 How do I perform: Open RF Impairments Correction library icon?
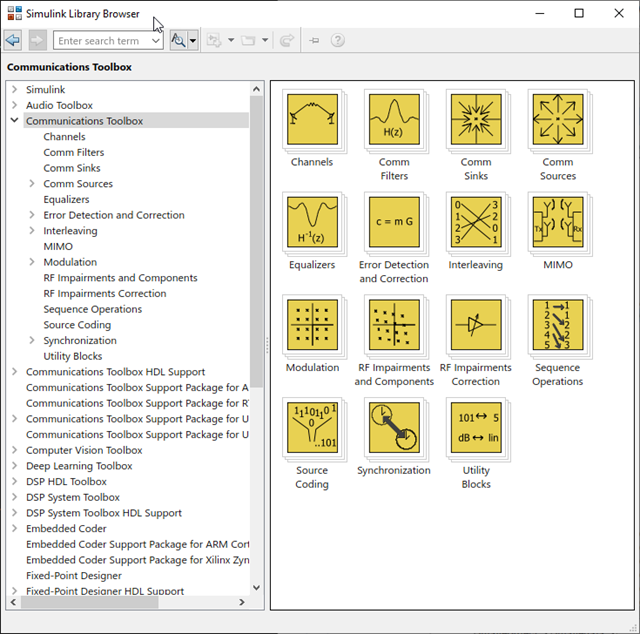click(476, 325)
